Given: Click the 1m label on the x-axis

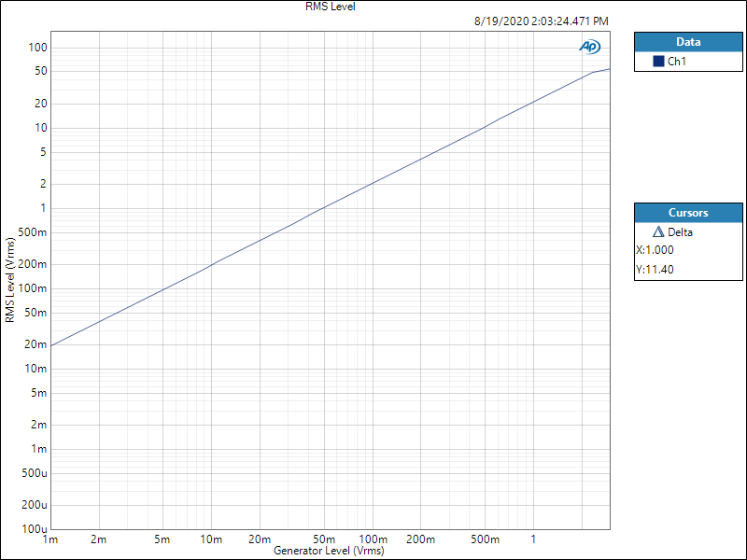Looking at the screenshot, I should (50, 539).
